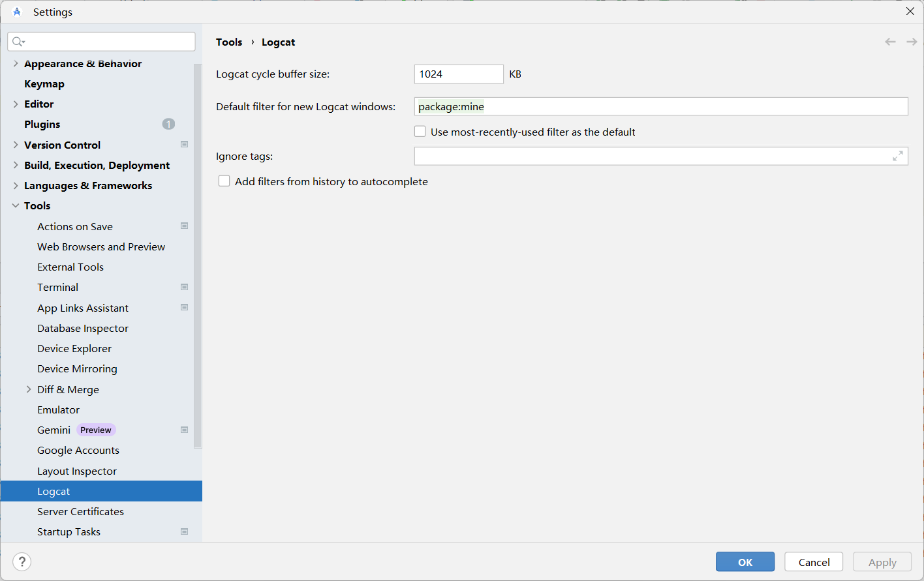Expand the Appearance & Behavior section
924x581 pixels.
[16, 63]
